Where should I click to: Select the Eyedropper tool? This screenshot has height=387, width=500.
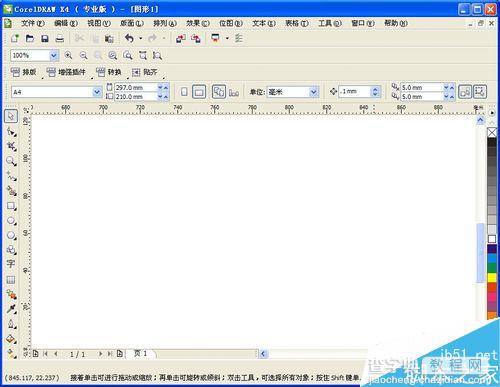click(x=11, y=309)
